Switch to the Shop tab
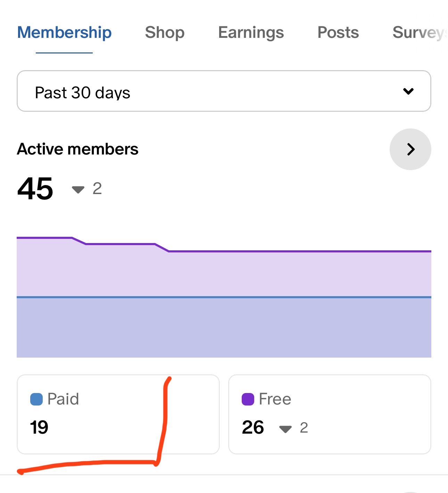Viewport: 448px width, 493px height. tap(165, 33)
